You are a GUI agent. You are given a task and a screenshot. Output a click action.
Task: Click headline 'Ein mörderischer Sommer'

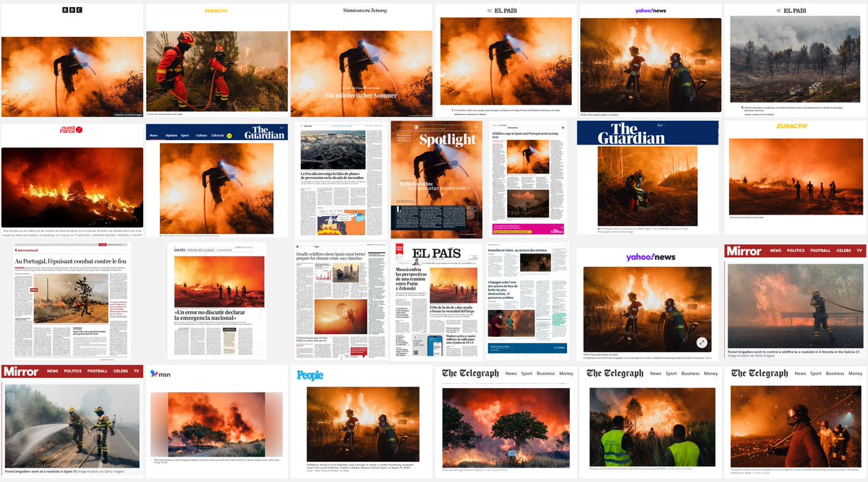[360, 95]
